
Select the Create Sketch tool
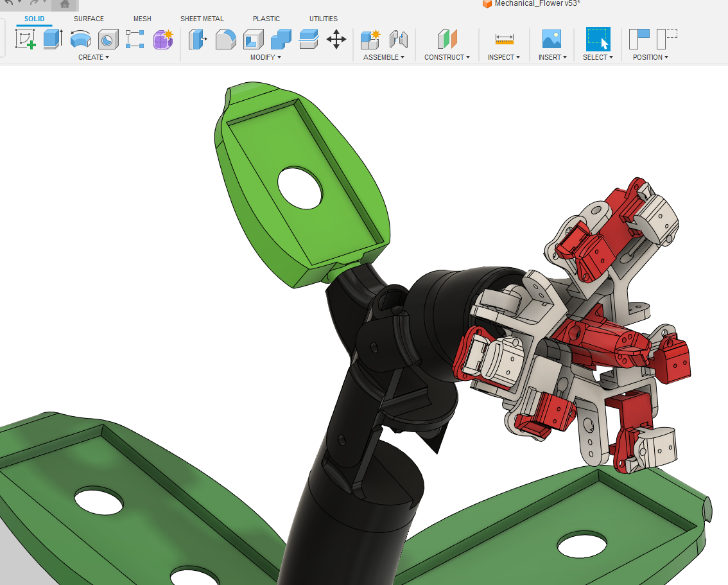(26, 39)
